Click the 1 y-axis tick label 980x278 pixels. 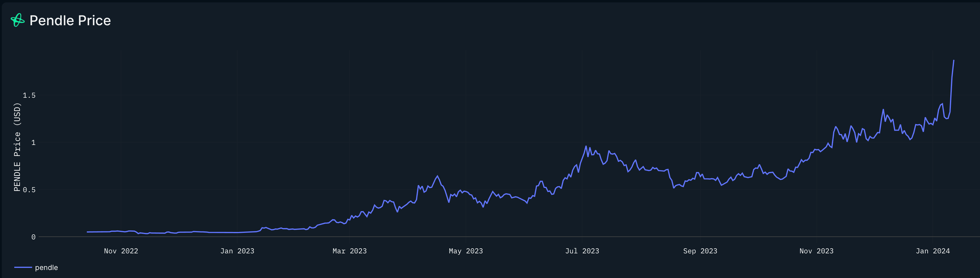34,143
